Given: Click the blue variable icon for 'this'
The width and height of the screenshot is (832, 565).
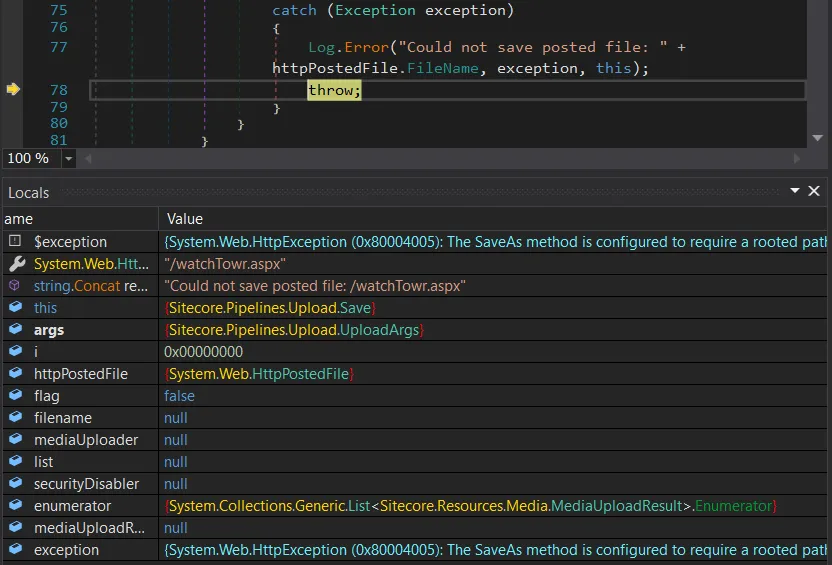Looking at the screenshot, I should click(16, 307).
